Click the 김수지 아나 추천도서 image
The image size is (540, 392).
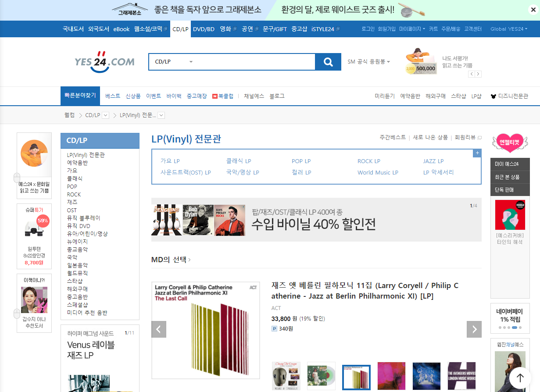[x=34, y=299]
